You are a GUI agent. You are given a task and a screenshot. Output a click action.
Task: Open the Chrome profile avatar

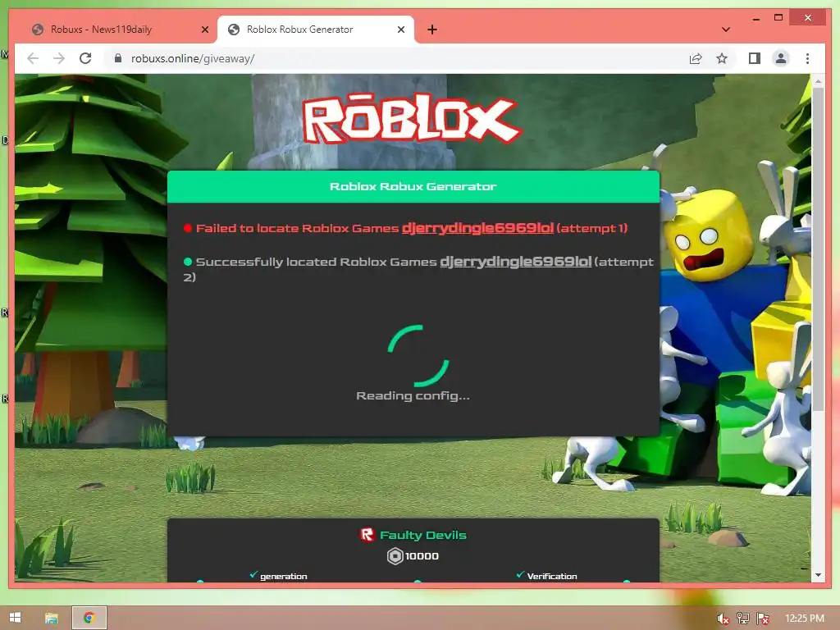(781, 58)
